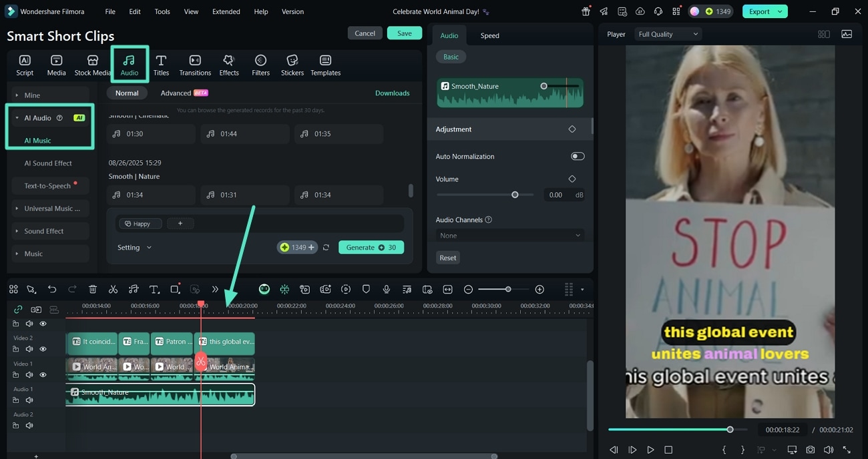Open the Titles panel

point(161,65)
